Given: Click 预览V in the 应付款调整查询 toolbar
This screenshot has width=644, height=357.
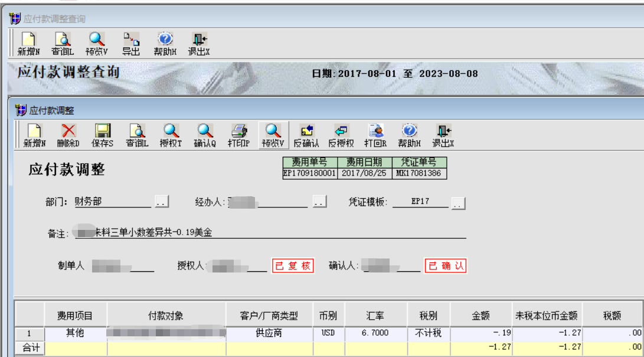Looking at the screenshot, I should click(97, 44).
